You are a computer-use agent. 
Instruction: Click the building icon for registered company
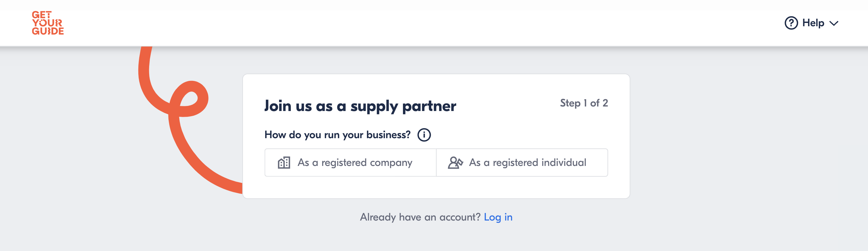tap(284, 162)
